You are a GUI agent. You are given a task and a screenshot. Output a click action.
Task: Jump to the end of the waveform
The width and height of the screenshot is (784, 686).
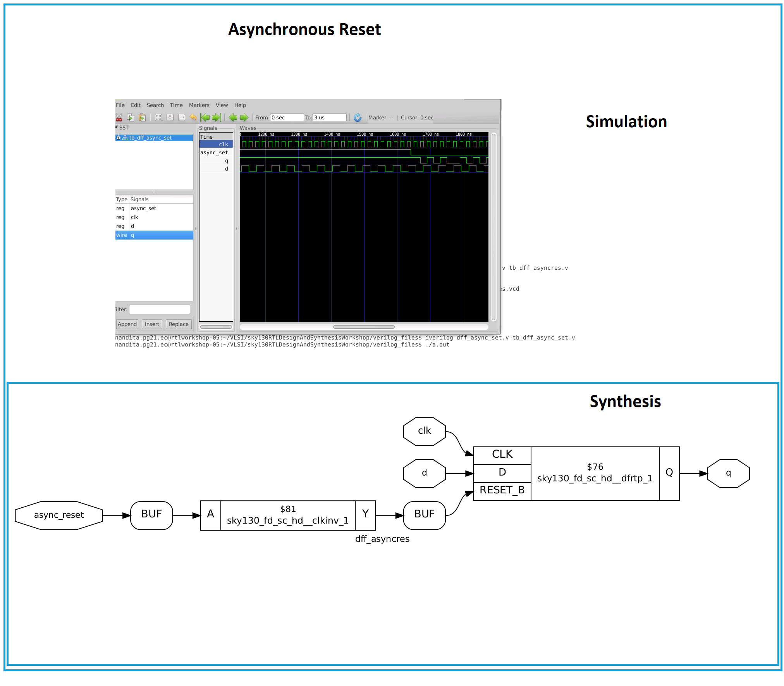[x=216, y=117]
